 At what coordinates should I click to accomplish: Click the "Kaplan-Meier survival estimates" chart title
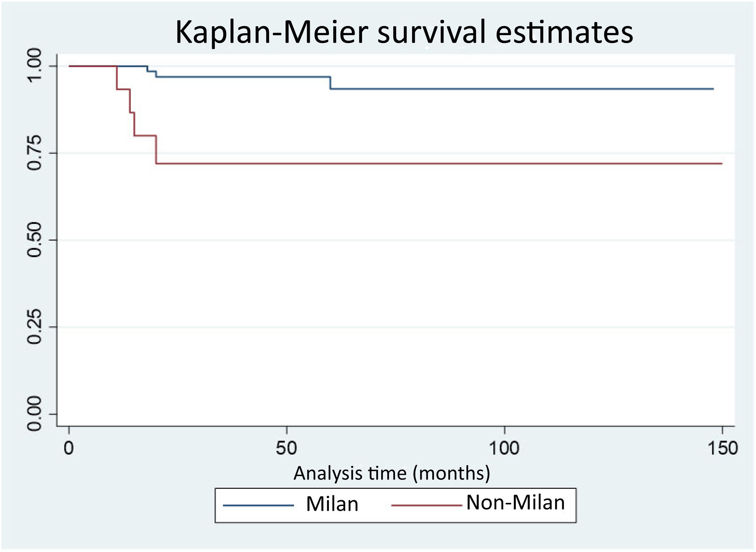point(404,32)
